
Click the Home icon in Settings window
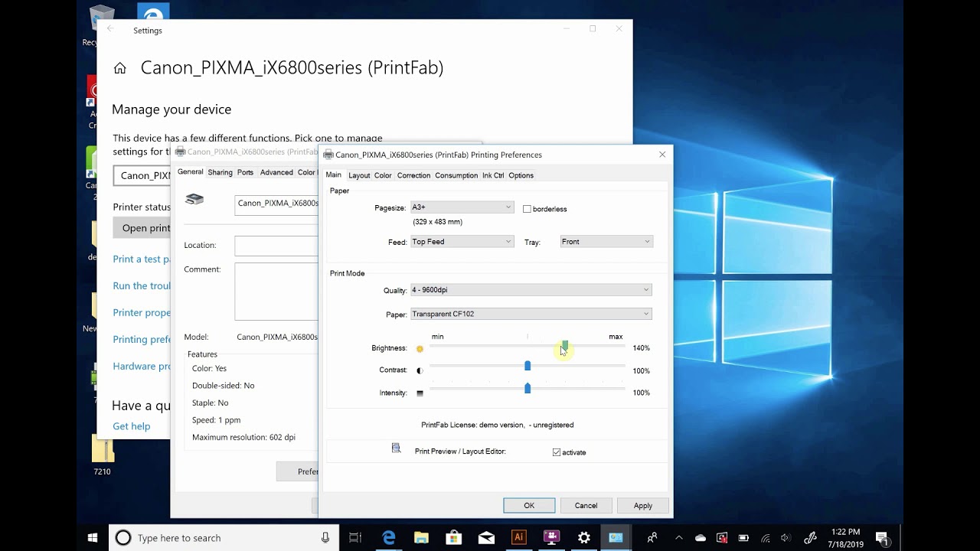pos(119,68)
